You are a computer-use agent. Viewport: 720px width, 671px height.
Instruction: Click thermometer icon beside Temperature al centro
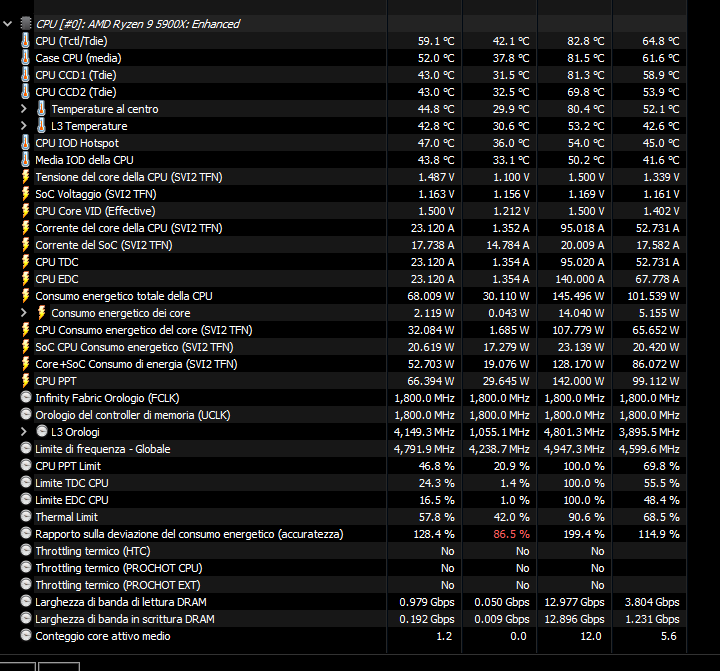[x=41, y=109]
